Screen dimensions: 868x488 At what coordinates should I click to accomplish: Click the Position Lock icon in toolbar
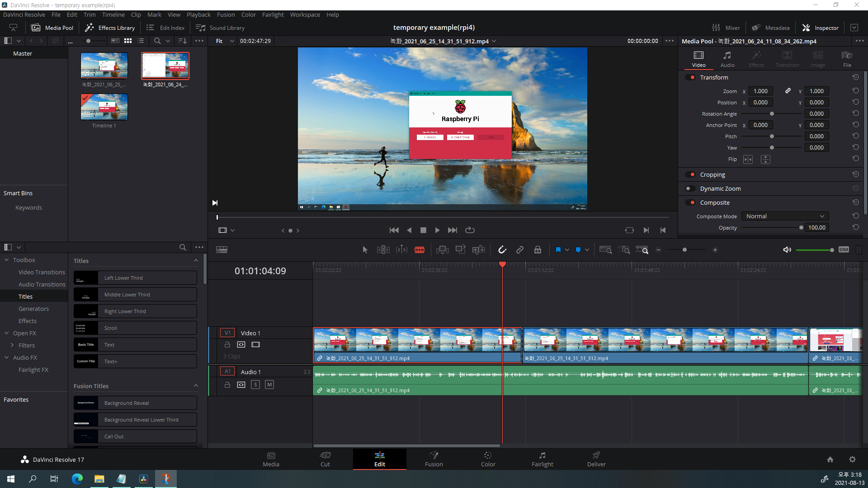[538, 250]
